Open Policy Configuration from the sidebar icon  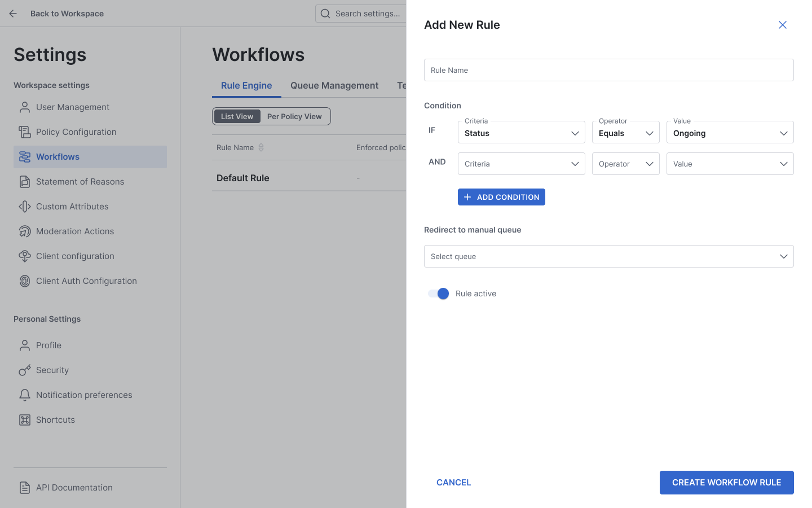[25, 132]
